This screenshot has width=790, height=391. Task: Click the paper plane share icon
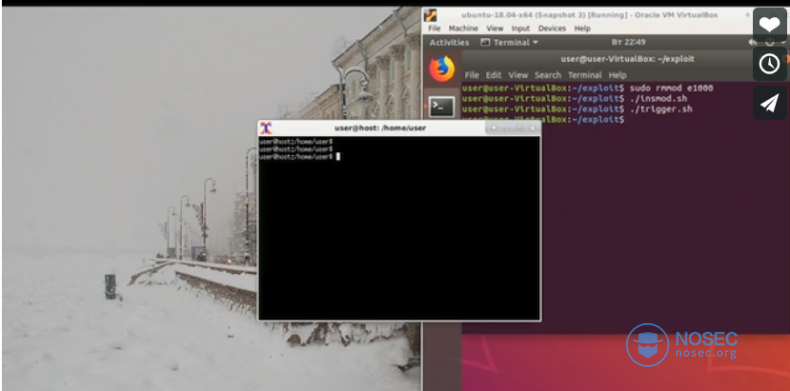tap(769, 103)
